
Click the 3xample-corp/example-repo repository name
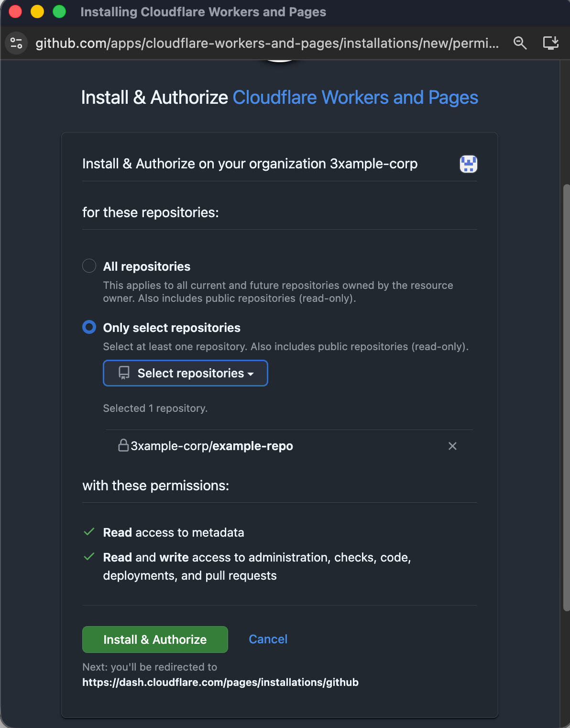click(x=212, y=446)
